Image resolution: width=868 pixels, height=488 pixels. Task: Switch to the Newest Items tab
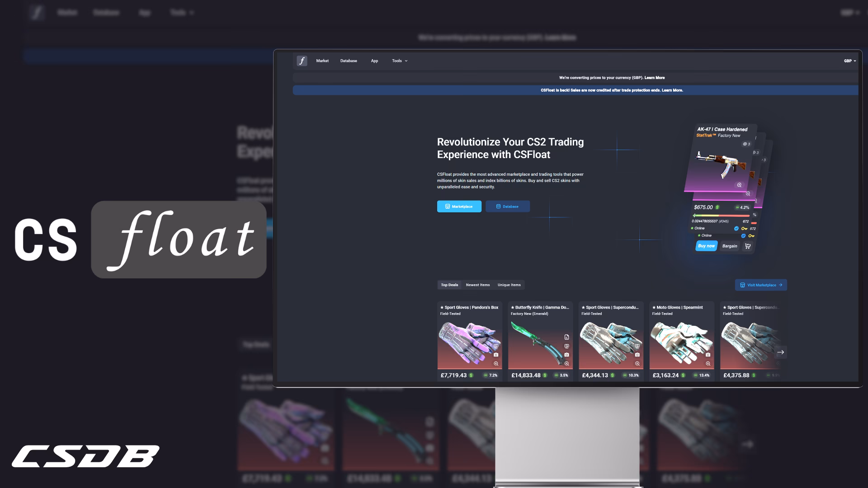[478, 285]
